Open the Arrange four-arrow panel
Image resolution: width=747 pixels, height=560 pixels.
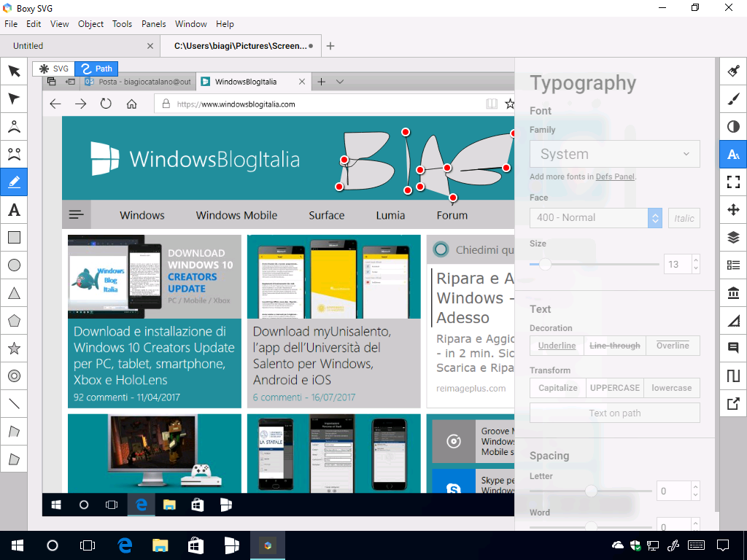733,209
